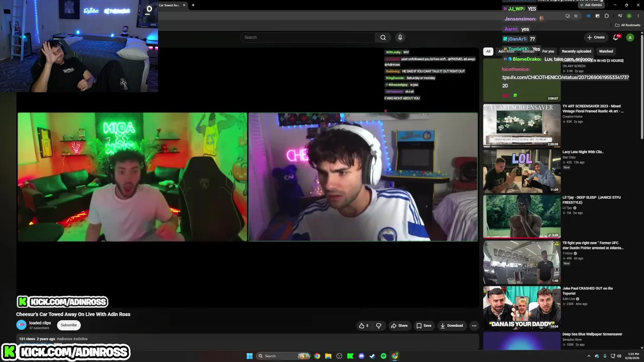
Task: Open the YouTube account avatar menu
Action: click(x=630, y=37)
